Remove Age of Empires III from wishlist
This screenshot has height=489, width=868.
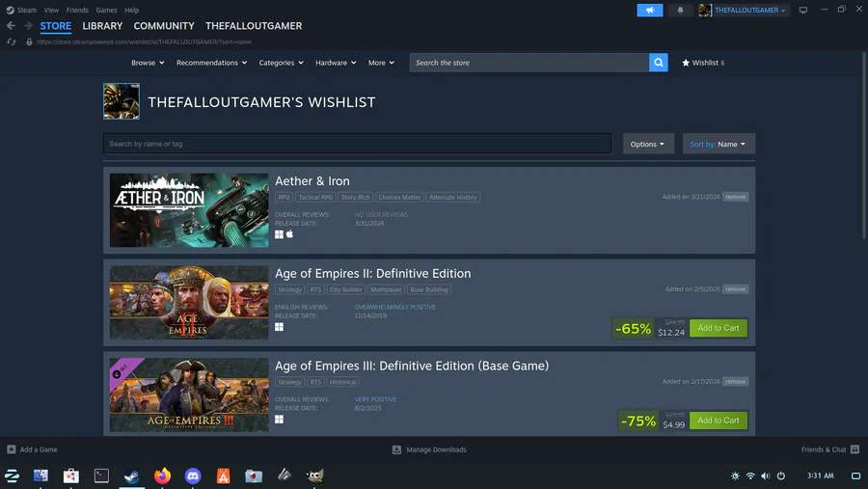pyautogui.click(x=735, y=382)
